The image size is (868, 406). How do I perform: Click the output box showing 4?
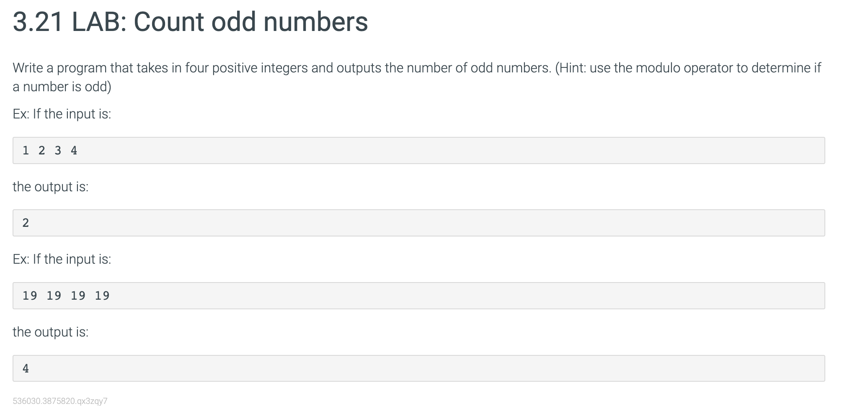pos(419,368)
